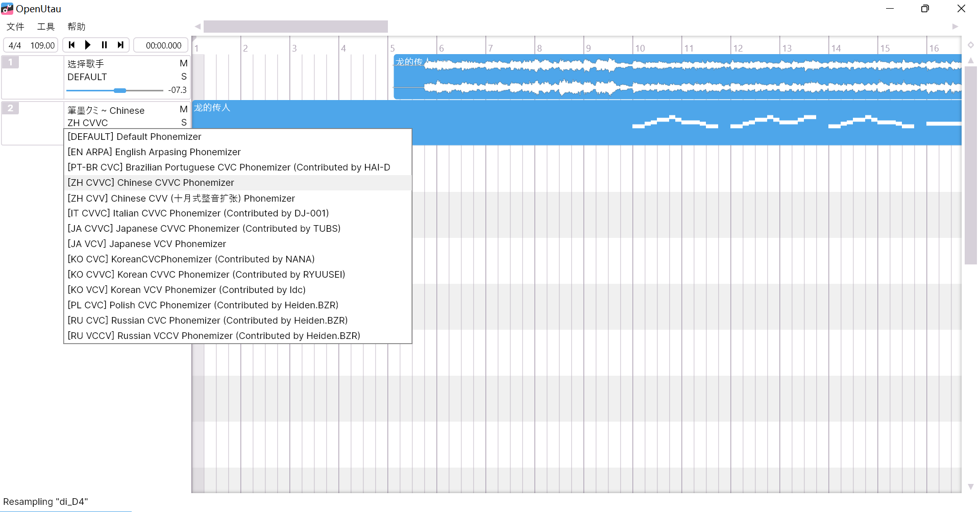980x512 pixels.
Task: Open track 2 ZH CVVC phonemizer selector
Action: pos(88,123)
